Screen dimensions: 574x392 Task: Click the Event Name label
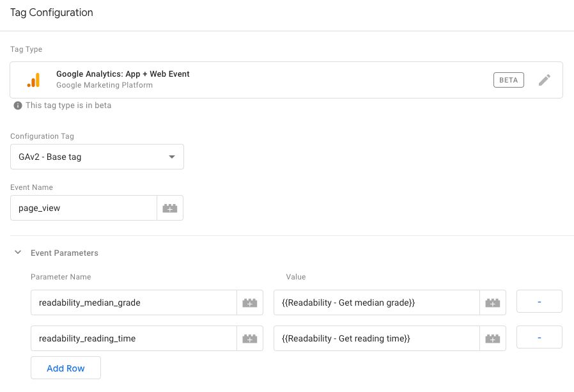click(x=31, y=187)
